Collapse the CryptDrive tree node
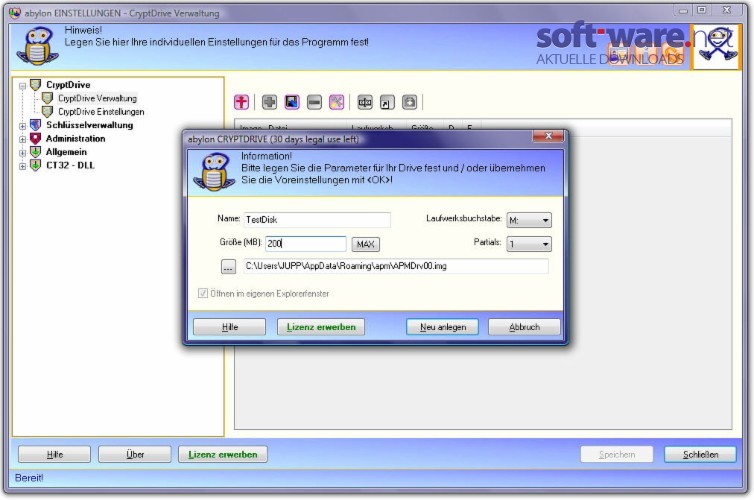This screenshot has height=500, width=754. coord(22,86)
